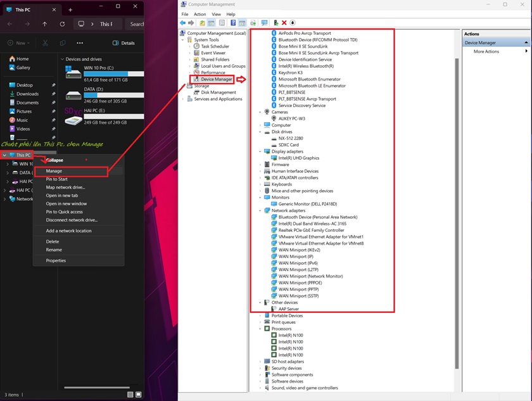Open the See more three-dots menu

coord(80,43)
